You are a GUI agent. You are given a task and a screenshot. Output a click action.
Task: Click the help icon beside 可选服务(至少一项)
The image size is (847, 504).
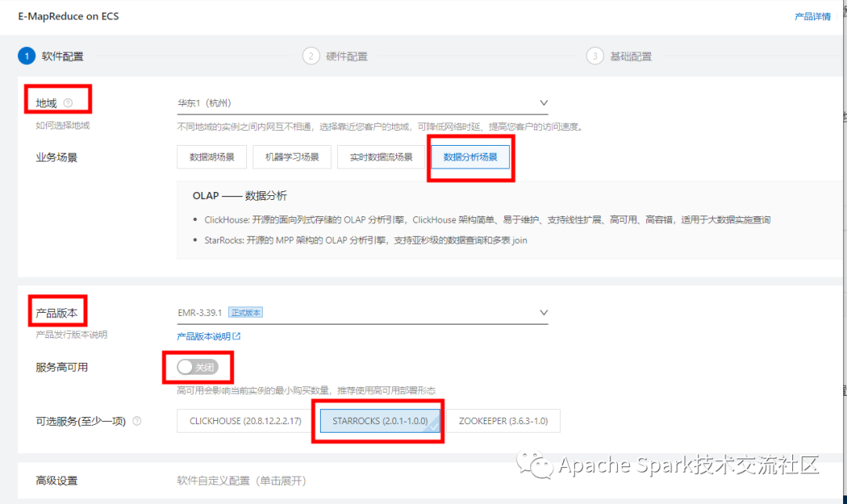[x=137, y=421]
